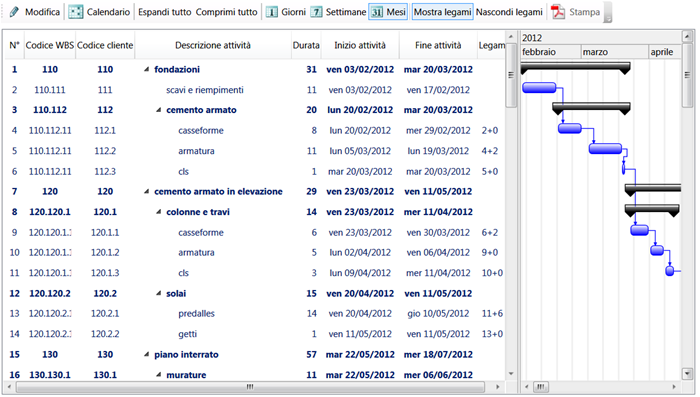Collapse cemento armato in elevazione group
Viewport: 700px width, 397px height.
[146, 192]
